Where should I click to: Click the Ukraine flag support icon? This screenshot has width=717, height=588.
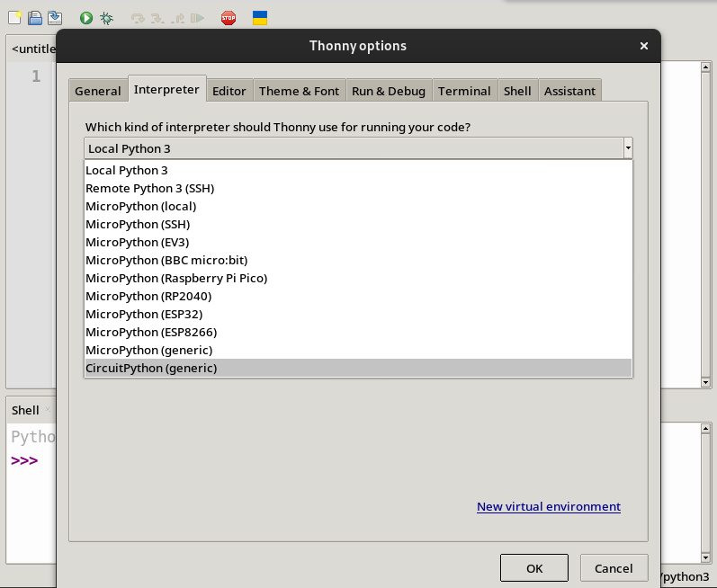[260, 18]
